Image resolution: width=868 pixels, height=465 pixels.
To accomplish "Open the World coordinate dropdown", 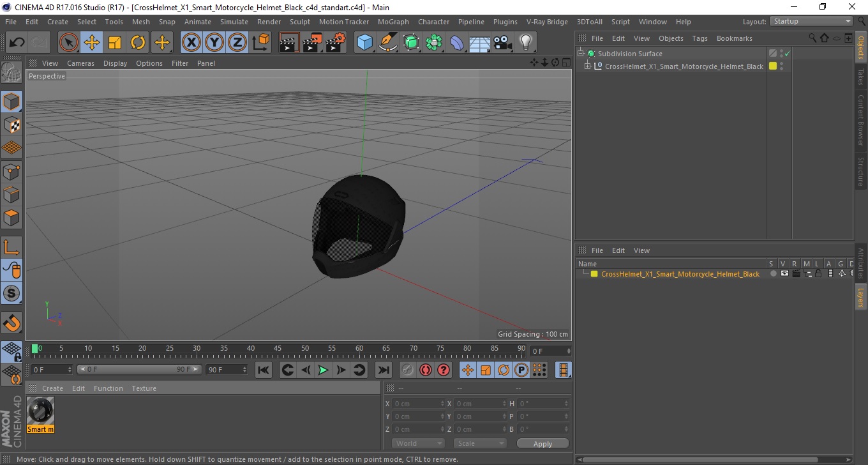I will [x=418, y=443].
